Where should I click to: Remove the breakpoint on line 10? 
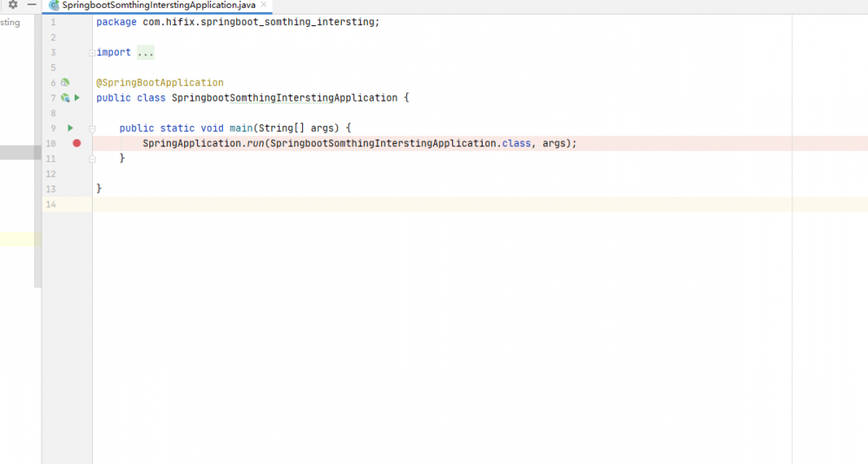pos(77,143)
